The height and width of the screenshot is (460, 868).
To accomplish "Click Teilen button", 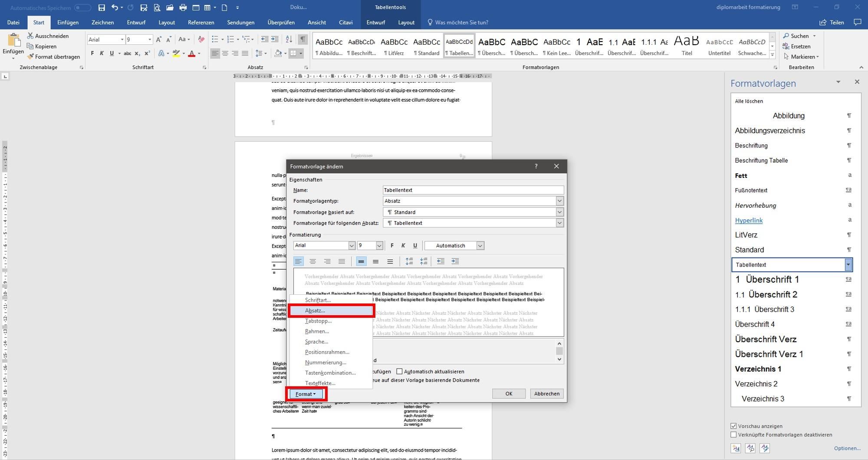I will pyautogui.click(x=832, y=22).
